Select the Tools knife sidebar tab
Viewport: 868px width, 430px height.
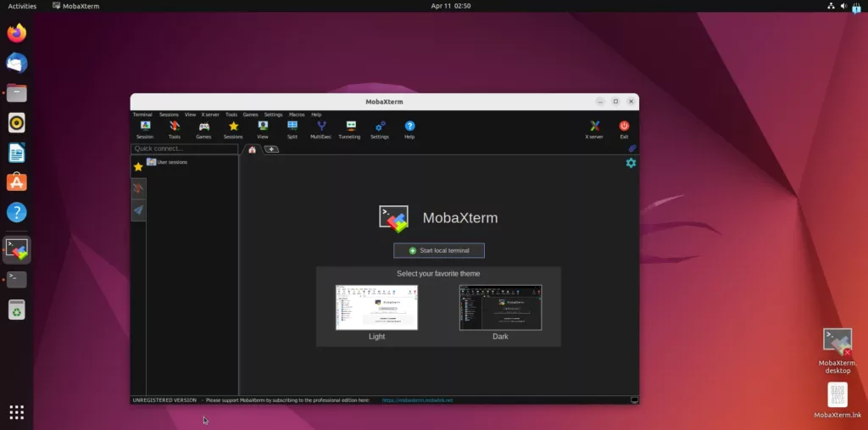pos(138,189)
